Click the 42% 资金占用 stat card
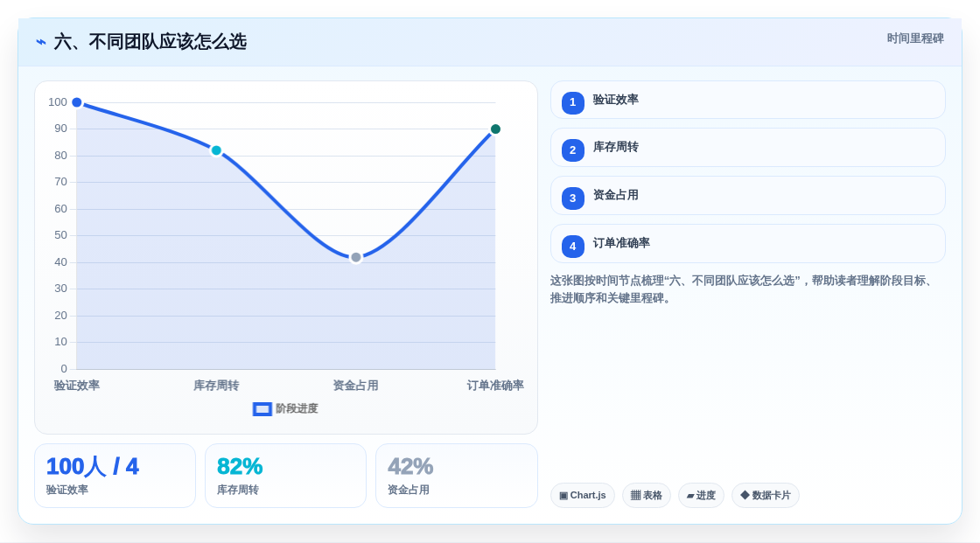 [456, 476]
